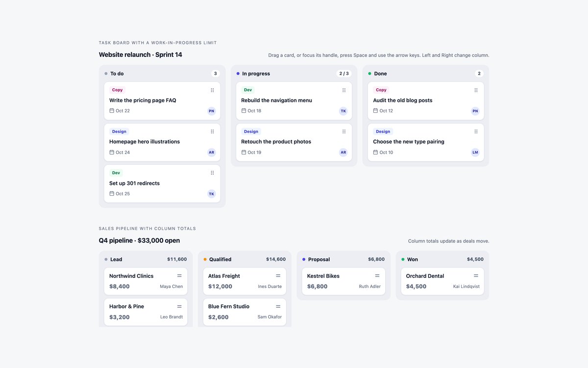Viewport: 588px width, 368px height.
Task: Grab drag handle on Choose the new type pairing card
Action: pyautogui.click(x=476, y=131)
